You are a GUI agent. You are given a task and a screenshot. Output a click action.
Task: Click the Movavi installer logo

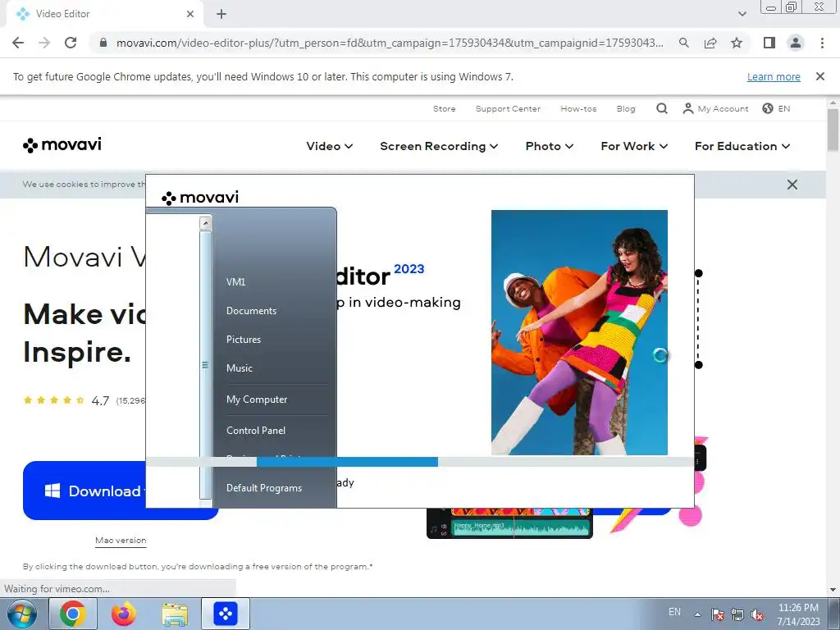click(200, 198)
